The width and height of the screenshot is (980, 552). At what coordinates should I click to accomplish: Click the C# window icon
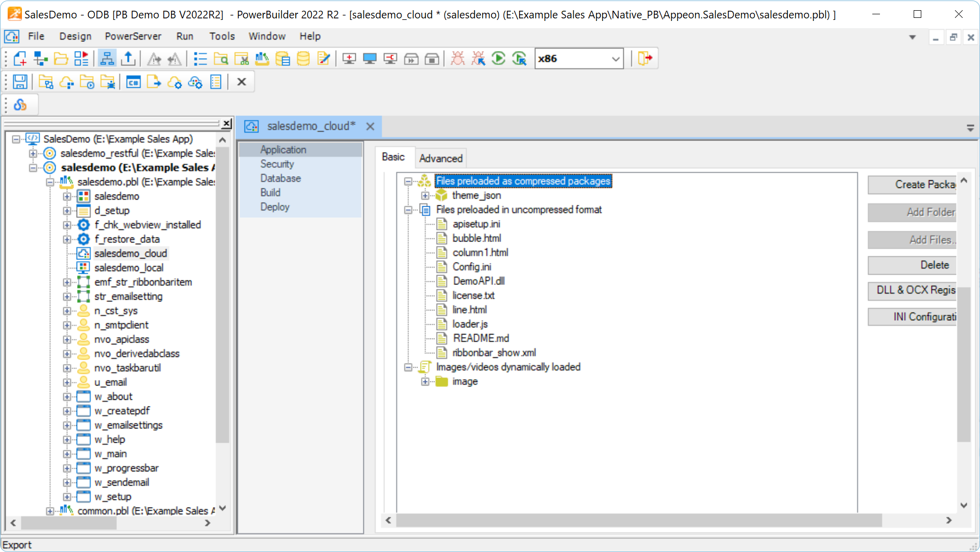click(x=133, y=82)
